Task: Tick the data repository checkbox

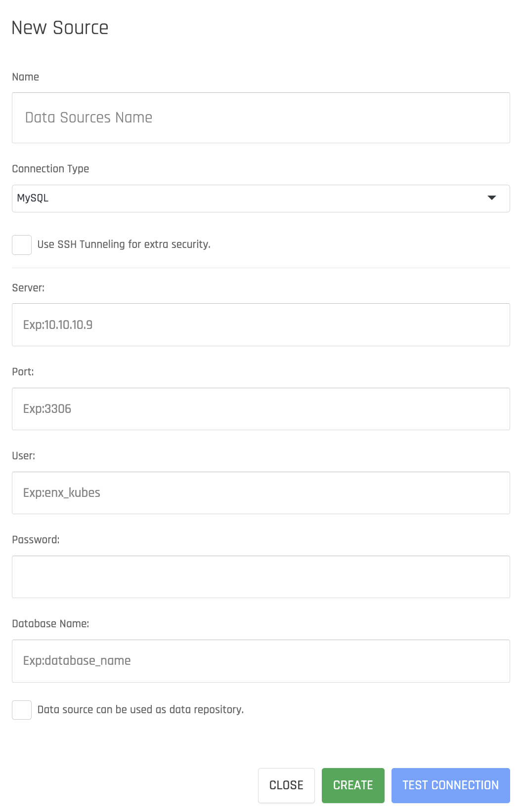Action: pyautogui.click(x=22, y=710)
